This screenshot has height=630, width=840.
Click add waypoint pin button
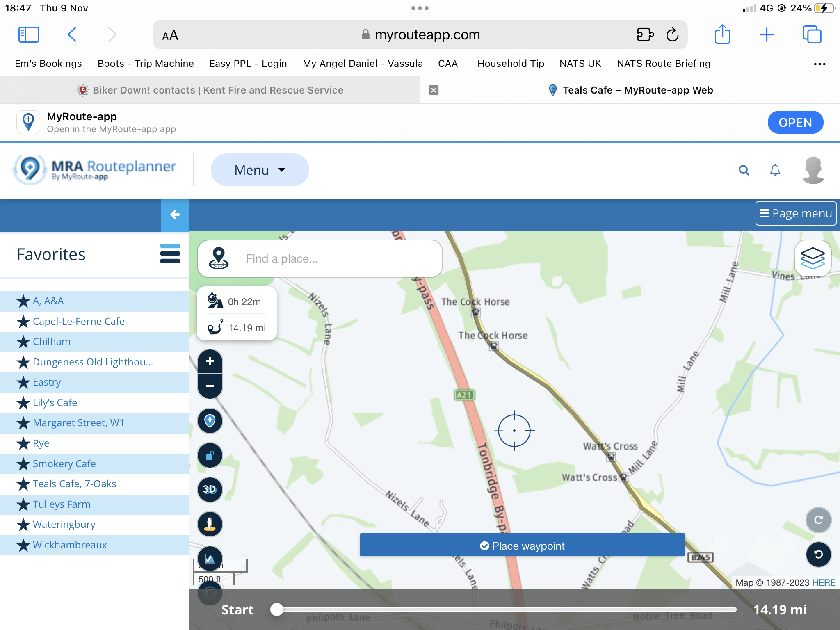click(210, 421)
